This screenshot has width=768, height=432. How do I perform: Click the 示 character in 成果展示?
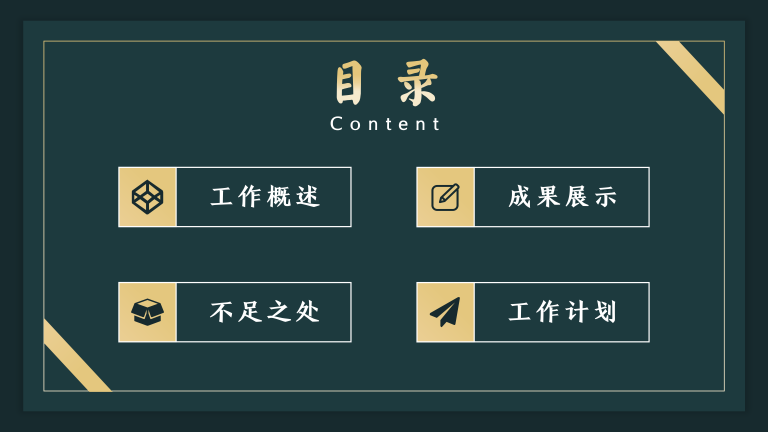tap(605, 197)
